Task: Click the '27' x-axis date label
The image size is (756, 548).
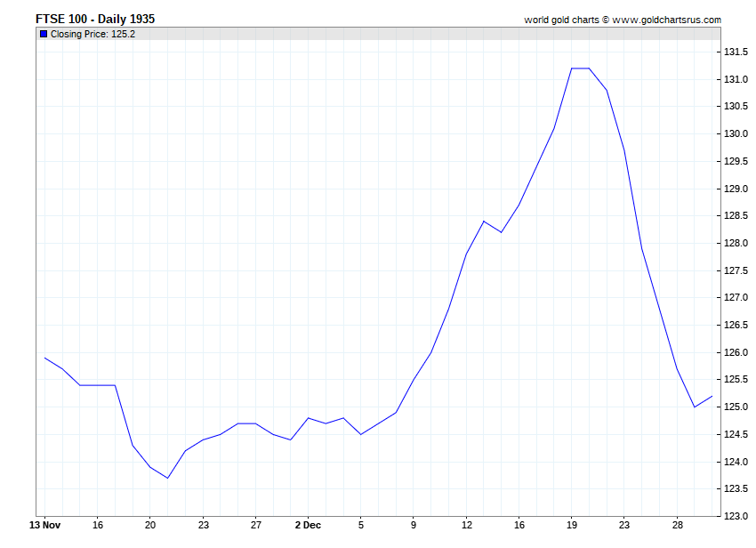Action: pyautogui.click(x=255, y=525)
